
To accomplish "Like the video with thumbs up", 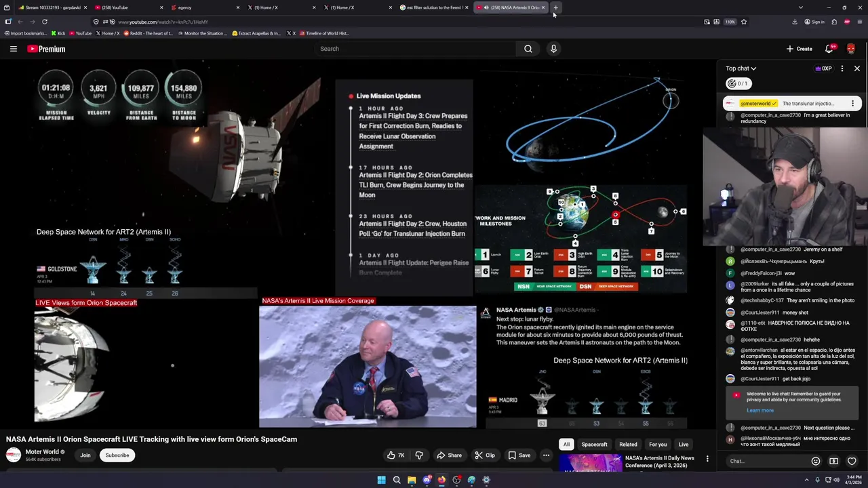I will tap(396, 455).
